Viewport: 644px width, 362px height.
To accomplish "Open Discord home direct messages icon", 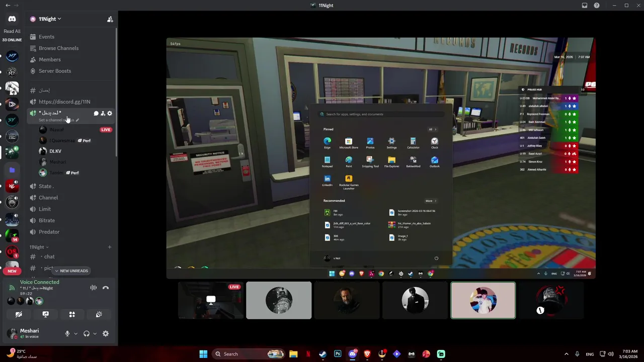I will (x=12, y=19).
